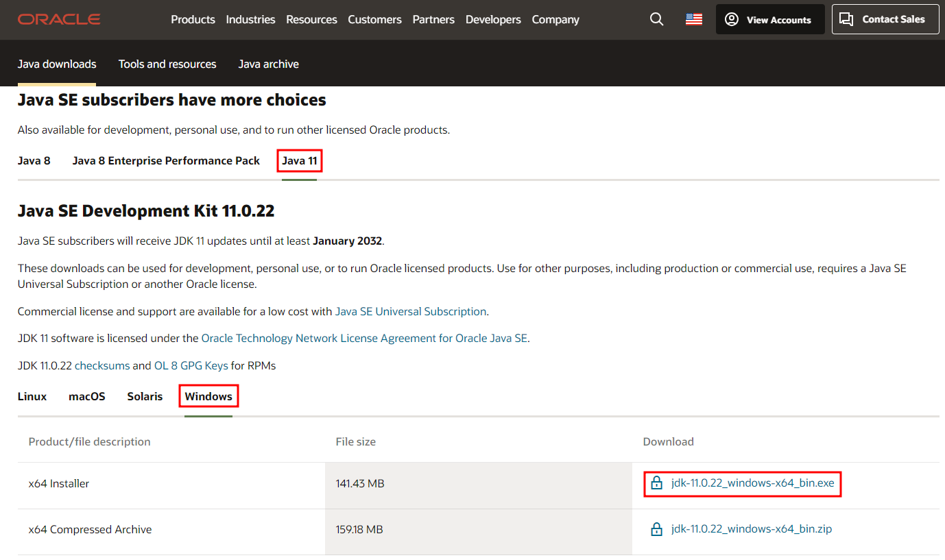Click lock icon beside jdk-11.0.22 exe download
The height and width of the screenshot is (560, 945).
tap(656, 483)
